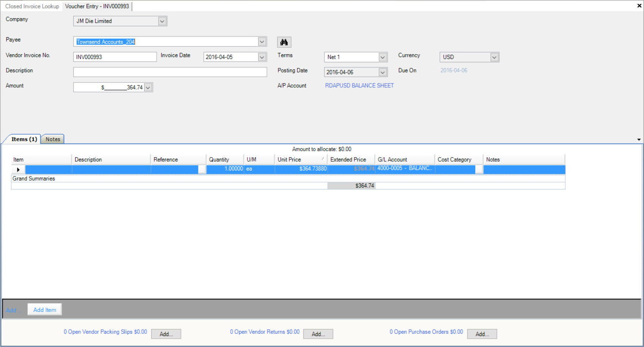Open the Items (1) tab

[x=24, y=139]
